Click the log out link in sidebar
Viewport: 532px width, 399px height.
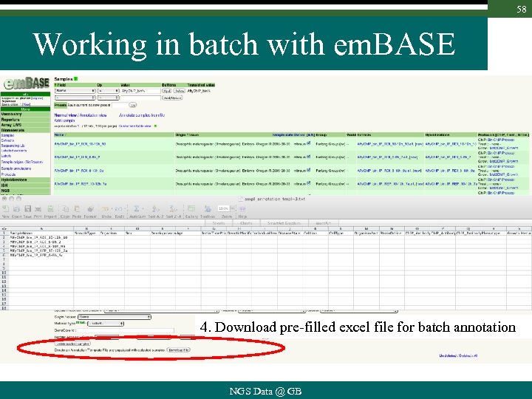click(37, 98)
